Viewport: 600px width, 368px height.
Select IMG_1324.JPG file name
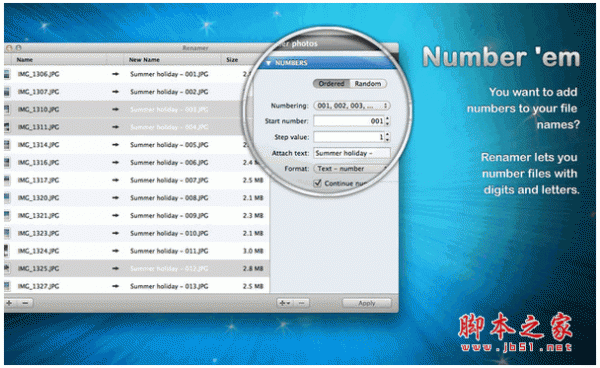(x=38, y=251)
